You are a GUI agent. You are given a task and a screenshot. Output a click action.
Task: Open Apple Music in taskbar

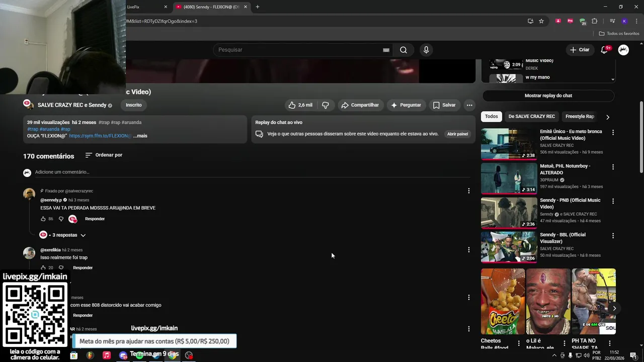point(107,355)
